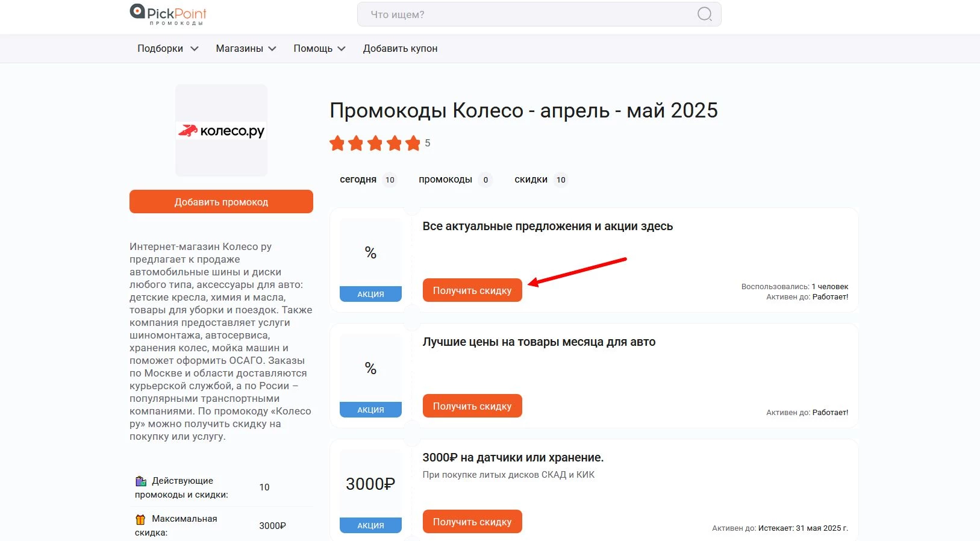Expand the Подборки menu
Viewport: 980px width, 541px height.
click(x=167, y=49)
